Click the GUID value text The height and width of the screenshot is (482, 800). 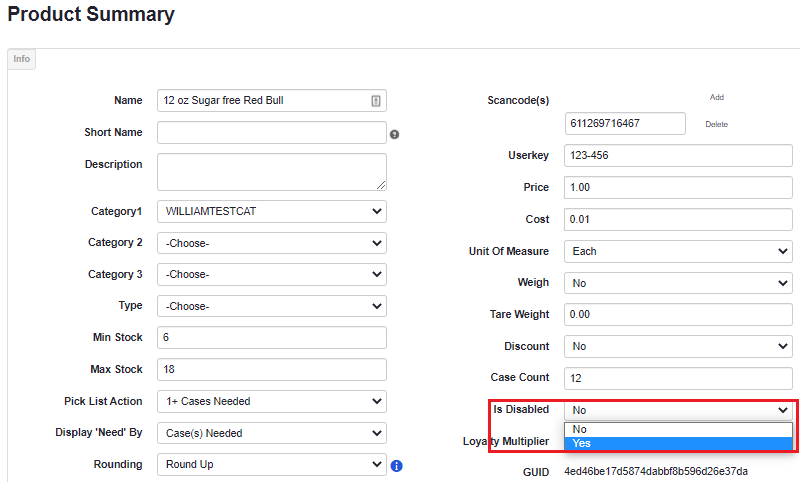[656, 471]
